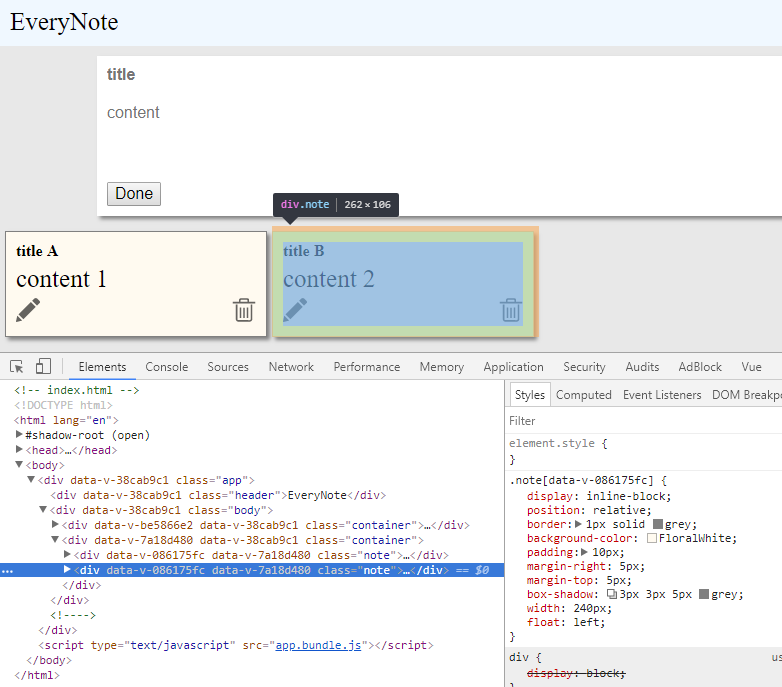The width and height of the screenshot is (782, 687).
Task: Expand the #shadow-root (open) node
Action: [19, 434]
